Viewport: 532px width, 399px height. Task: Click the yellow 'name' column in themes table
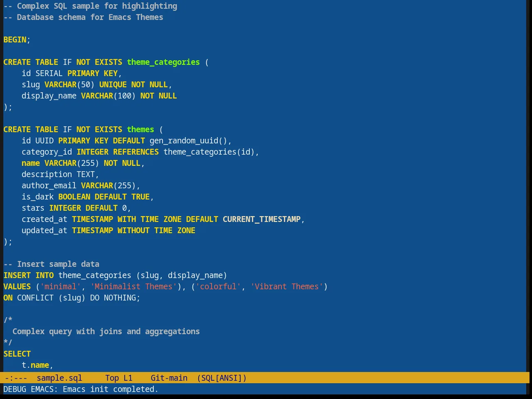(x=31, y=163)
